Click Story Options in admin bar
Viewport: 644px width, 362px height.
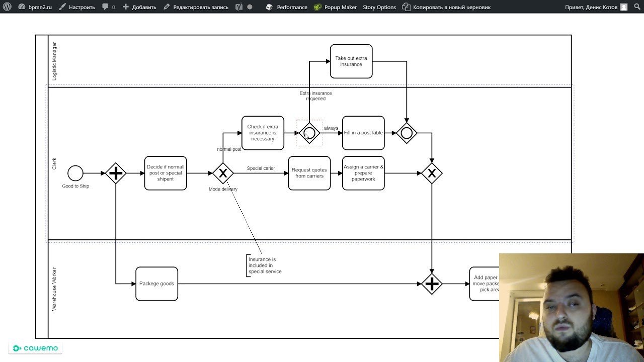click(379, 7)
